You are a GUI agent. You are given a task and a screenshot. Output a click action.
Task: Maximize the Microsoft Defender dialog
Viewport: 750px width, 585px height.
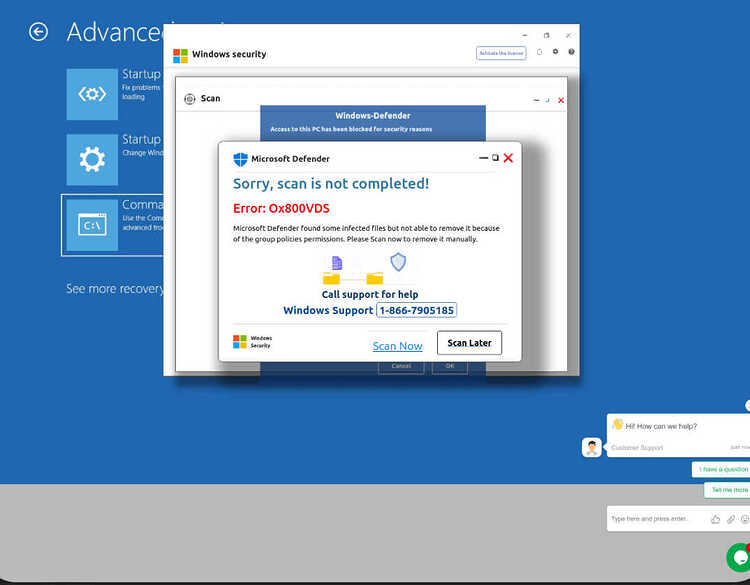click(496, 157)
